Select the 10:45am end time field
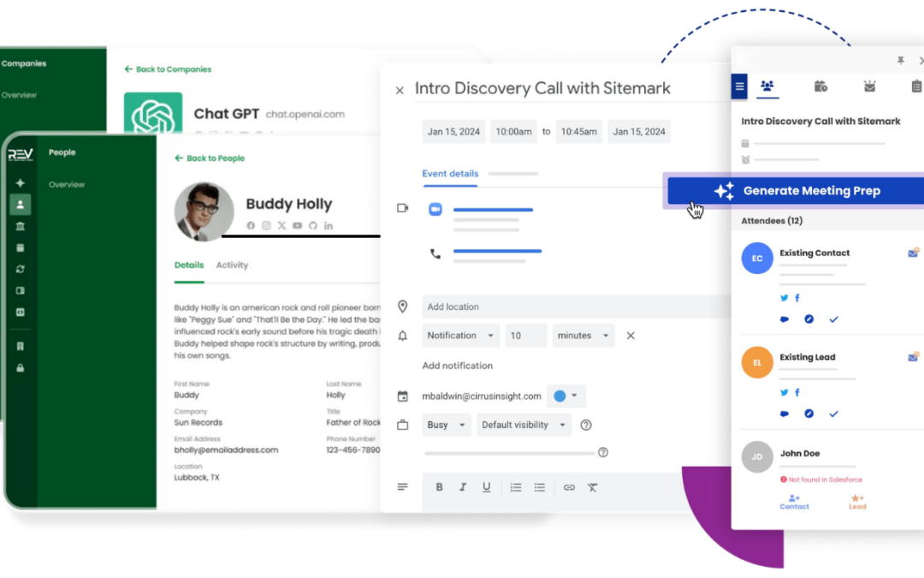This screenshot has width=924, height=578. tap(578, 132)
